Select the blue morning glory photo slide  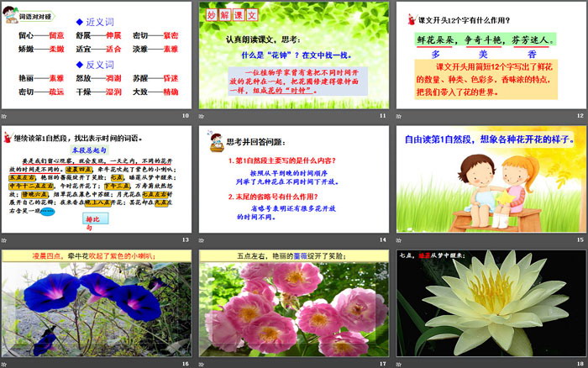point(97,303)
